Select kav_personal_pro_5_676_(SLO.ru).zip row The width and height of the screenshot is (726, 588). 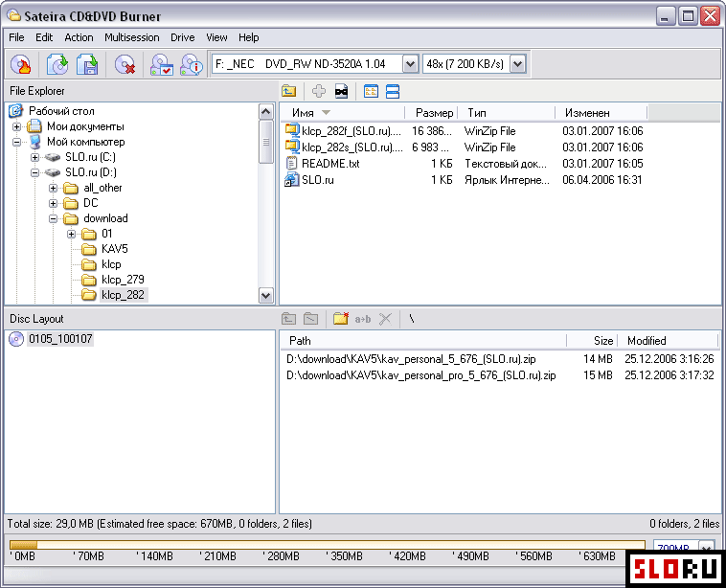tap(500, 375)
